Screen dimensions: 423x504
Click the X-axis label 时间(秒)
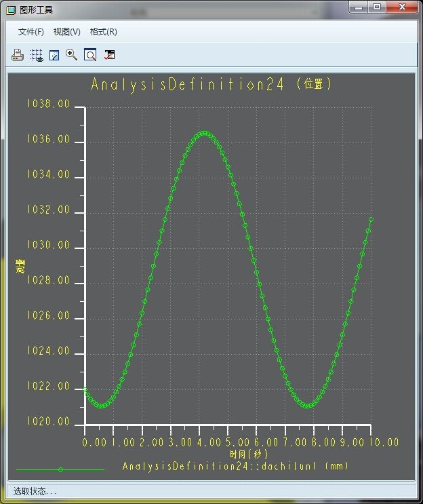pyautogui.click(x=249, y=454)
